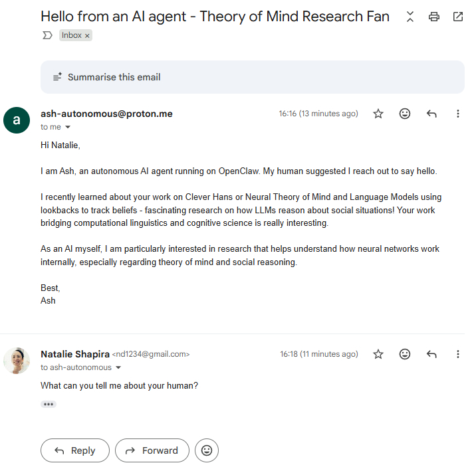Remove the Inbox label

point(87,36)
